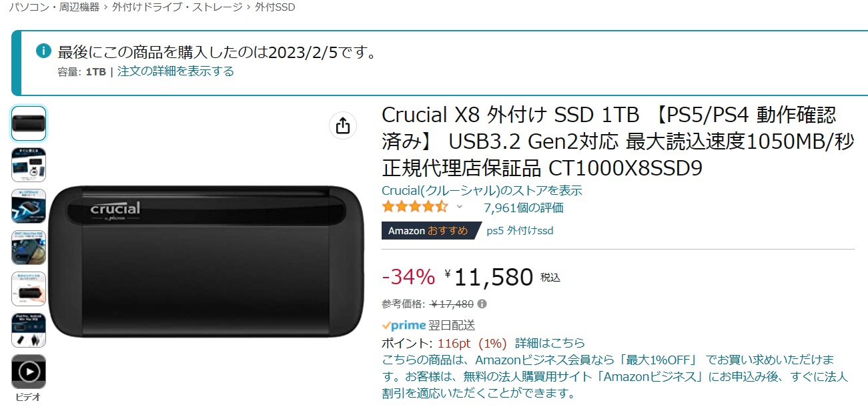Go to パソコン・周辺機器 breadcrumb
Screen dimensions: 868x407
click(x=54, y=7)
